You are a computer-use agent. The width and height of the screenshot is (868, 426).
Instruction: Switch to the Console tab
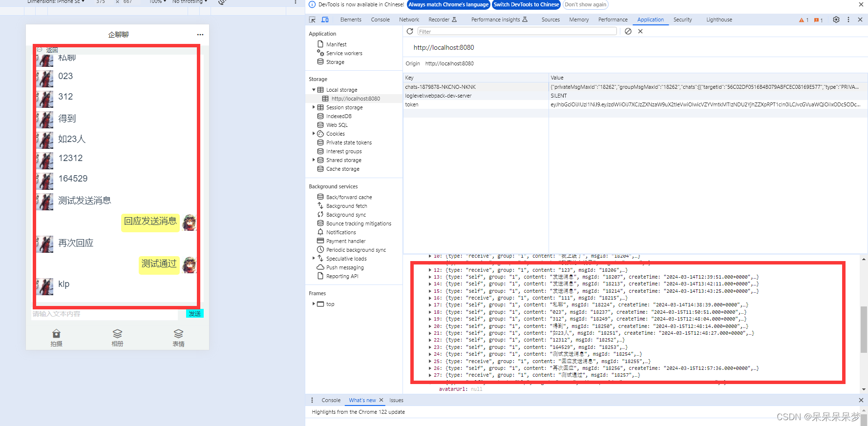(x=380, y=20)
